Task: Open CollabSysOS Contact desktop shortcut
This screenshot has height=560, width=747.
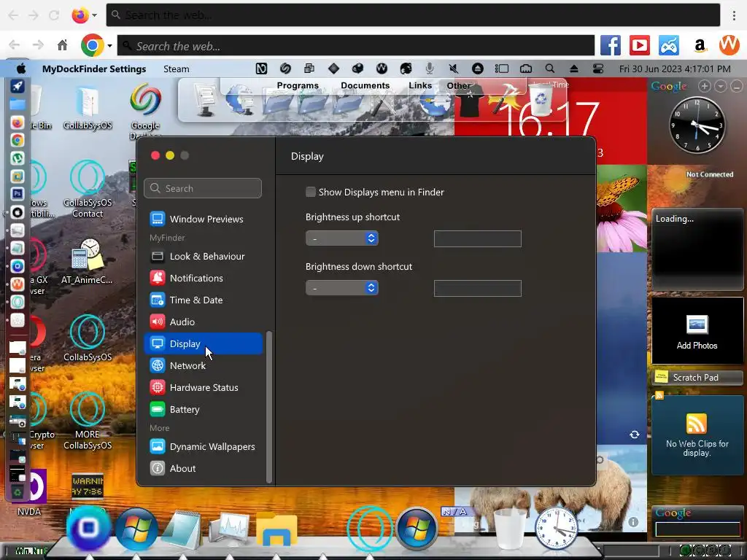Action: pos(88,190)
